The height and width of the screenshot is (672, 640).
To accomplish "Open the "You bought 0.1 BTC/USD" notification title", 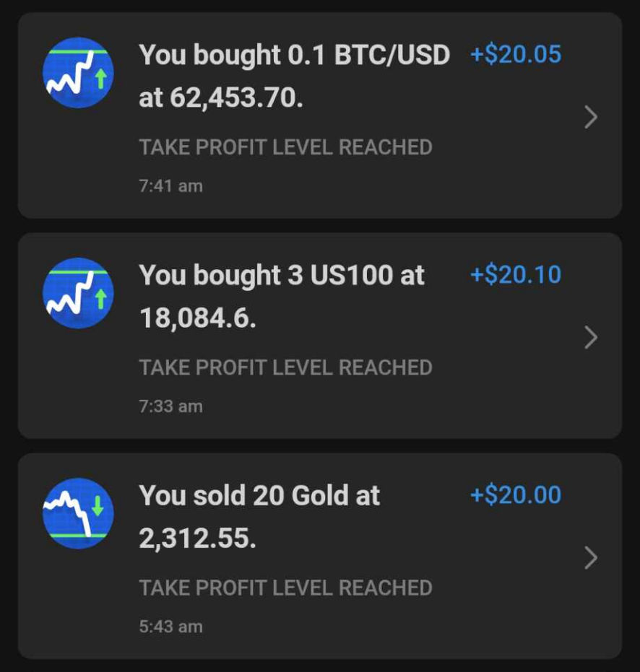I will pyautogui.click(x=294, y=55).
